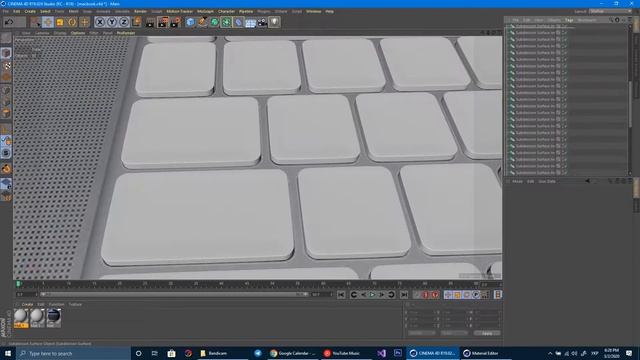640x360 pixels.
Task: Activate the Scale tool
Action: pyautogui.click(x=60, y=22)
